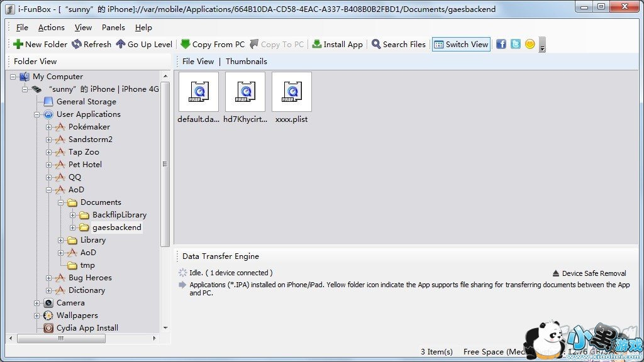Viewport: 644px width, 362px height.
Task: Open the Actions menu
Action: click(51, 28)
